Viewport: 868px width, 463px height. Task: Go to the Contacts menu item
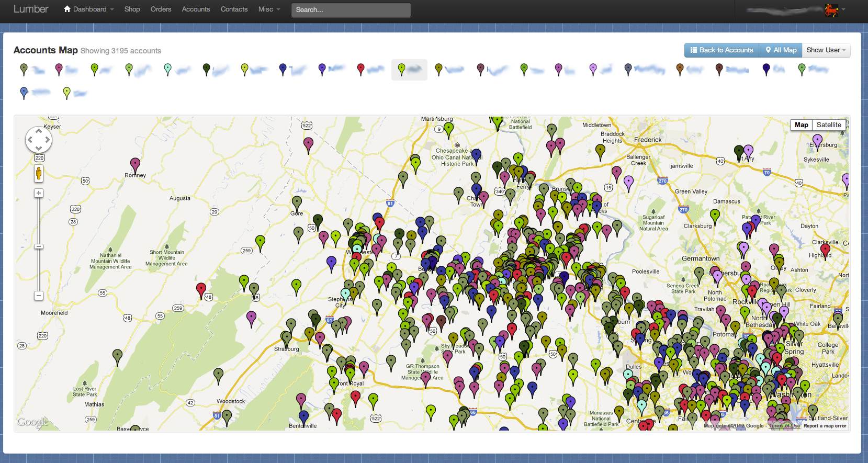(x=234, y=9)
